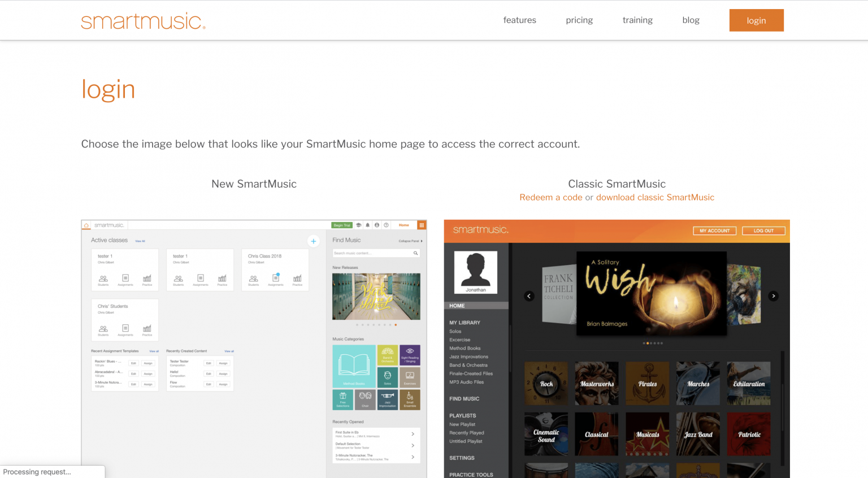The image size is (868, 478).
Task: Choose the Masterworks genre tile
Action: (597, 384)
